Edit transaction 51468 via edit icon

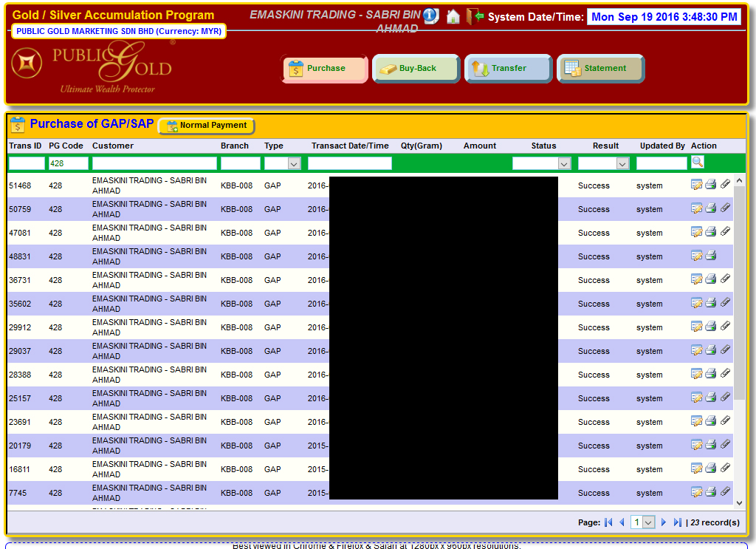696,184
